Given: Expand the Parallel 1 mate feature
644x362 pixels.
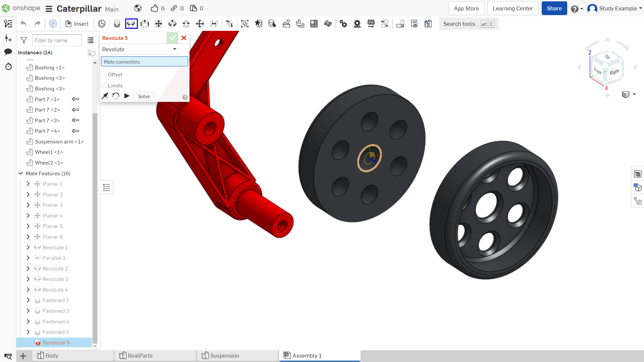Looking at the screenshot, I should click(28, 258).
